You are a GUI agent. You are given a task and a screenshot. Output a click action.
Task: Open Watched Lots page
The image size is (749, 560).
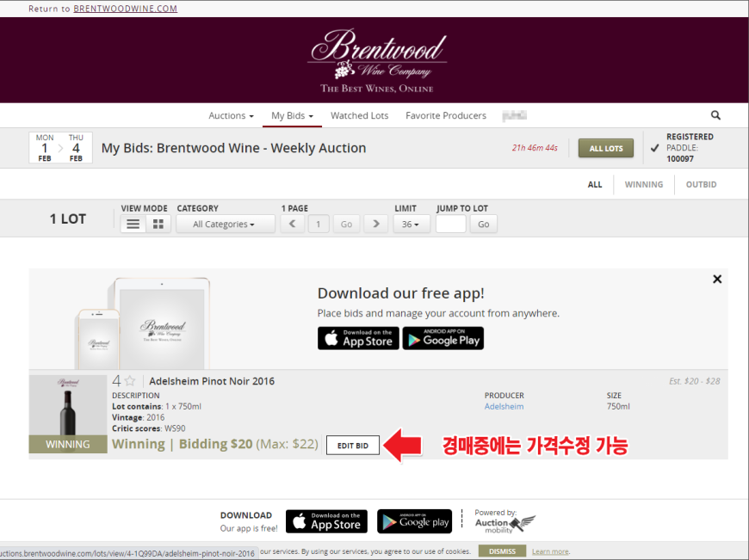(x=360, y=115)
